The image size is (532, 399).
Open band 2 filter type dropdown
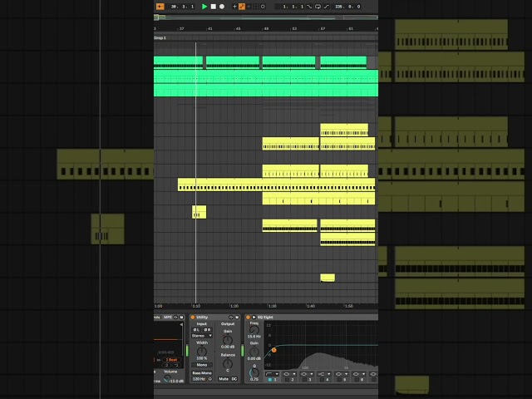point(289,374)
